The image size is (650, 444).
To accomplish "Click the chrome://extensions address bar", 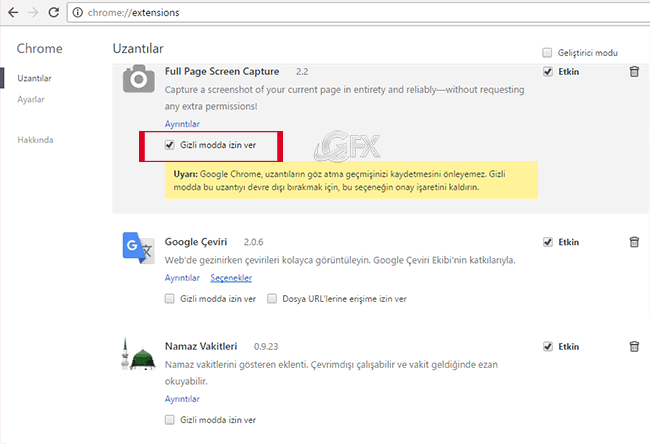I will click(x=359, y=12).
